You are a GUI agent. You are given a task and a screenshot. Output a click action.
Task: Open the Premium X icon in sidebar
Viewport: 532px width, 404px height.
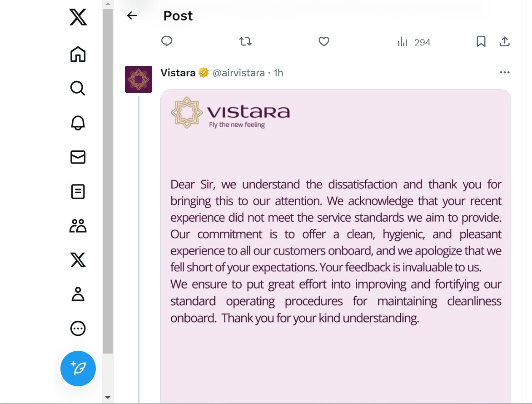pyautogui.click(x=78, y=260)
